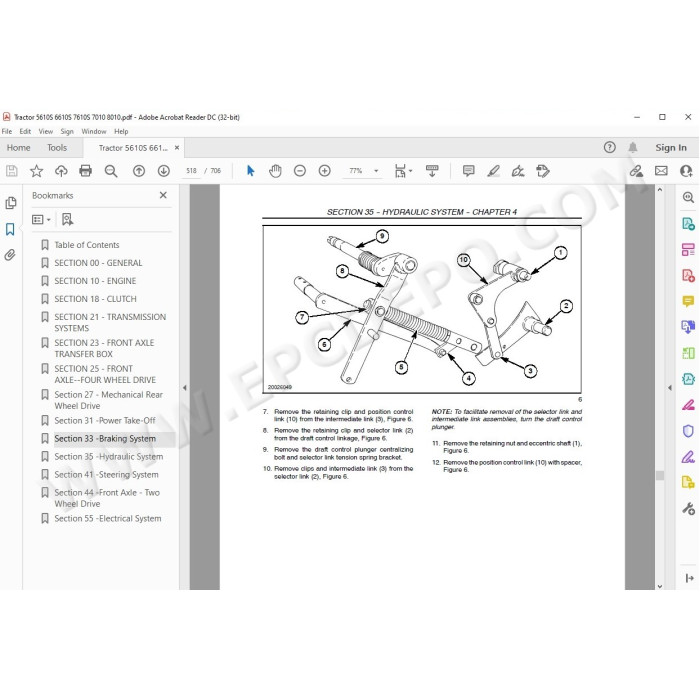Collapse the right tools pane arrow
The width and height of the screenshot is (700, 700).
click(670, 388)
